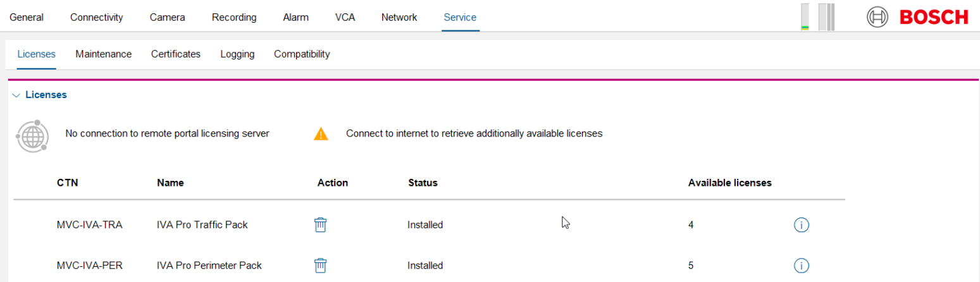Open the General menu
980x282 pixels.
coord(27,17)
